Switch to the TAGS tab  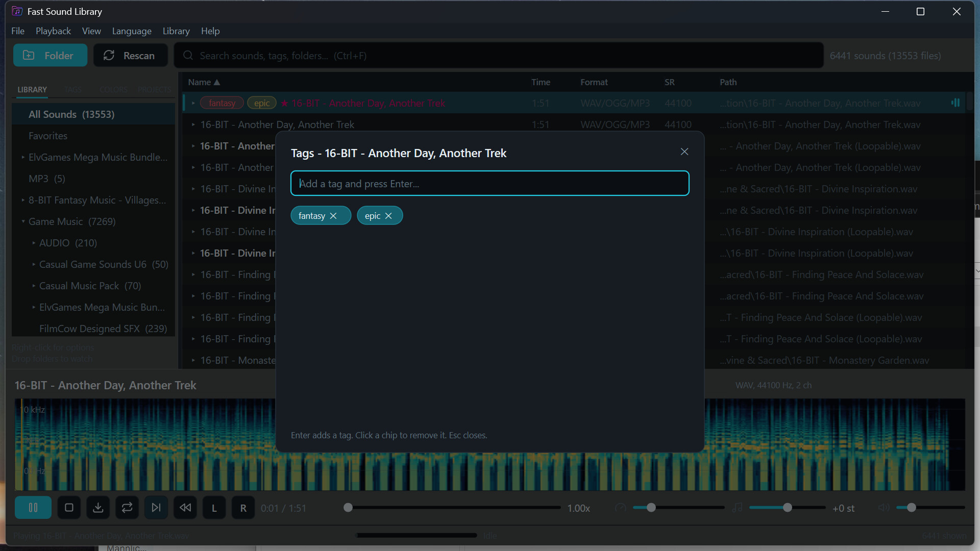click(73, 89)
